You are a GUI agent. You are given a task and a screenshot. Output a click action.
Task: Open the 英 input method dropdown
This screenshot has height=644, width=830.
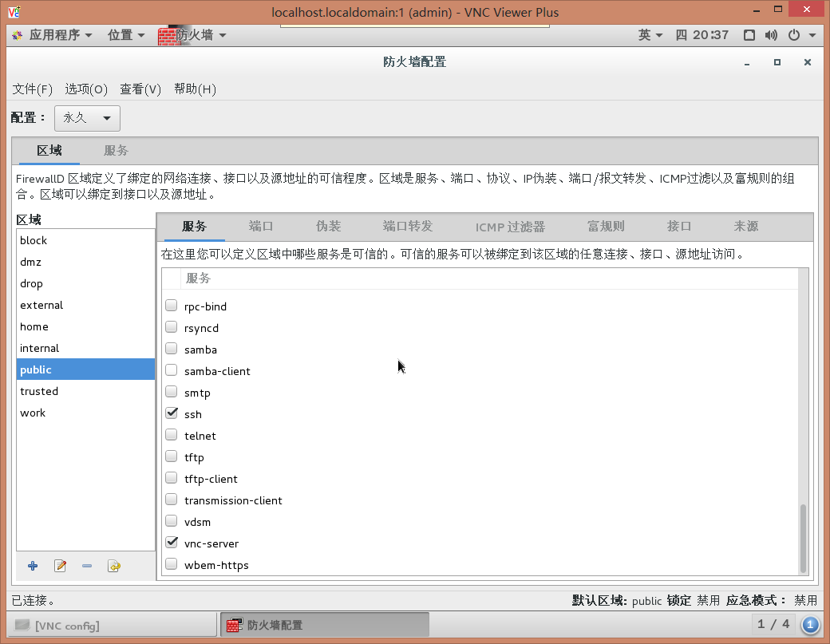pos(650,35)
